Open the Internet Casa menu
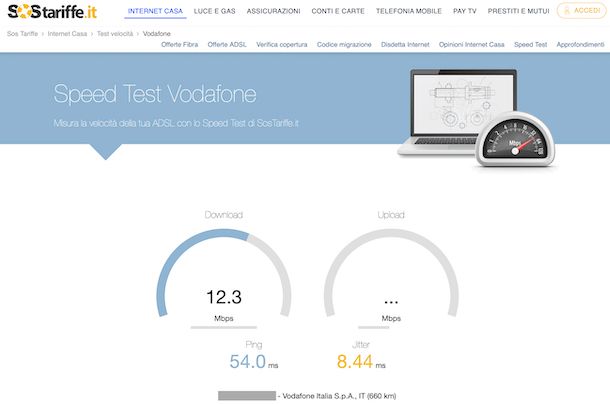The height and width of the screenshot is (404, 610). click(155, 11)
